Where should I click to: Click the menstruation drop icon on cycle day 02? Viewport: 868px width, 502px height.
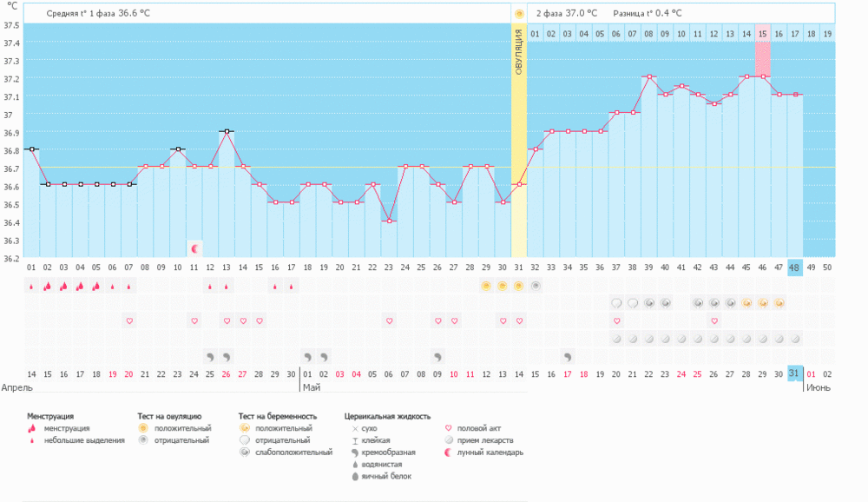[48, 286]
